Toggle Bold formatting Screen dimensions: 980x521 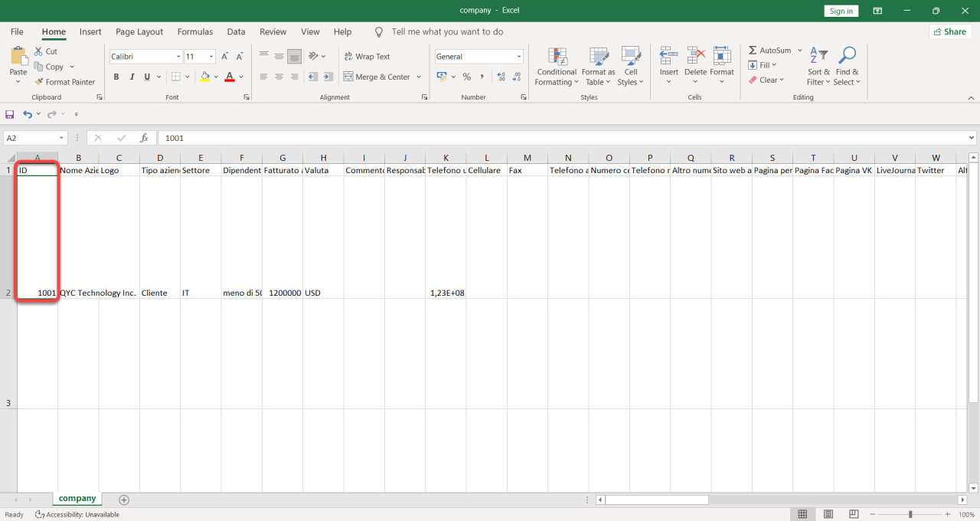116,77
